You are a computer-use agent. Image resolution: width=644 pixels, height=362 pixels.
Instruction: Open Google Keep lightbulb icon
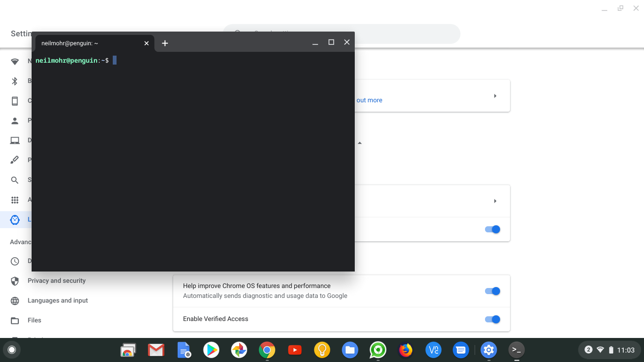(x=322, y=350)
